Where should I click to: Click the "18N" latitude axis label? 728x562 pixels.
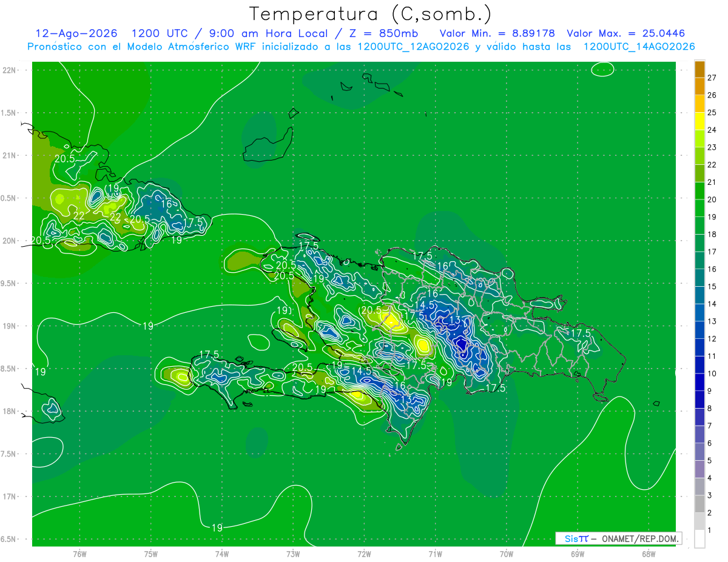(8, 411)
